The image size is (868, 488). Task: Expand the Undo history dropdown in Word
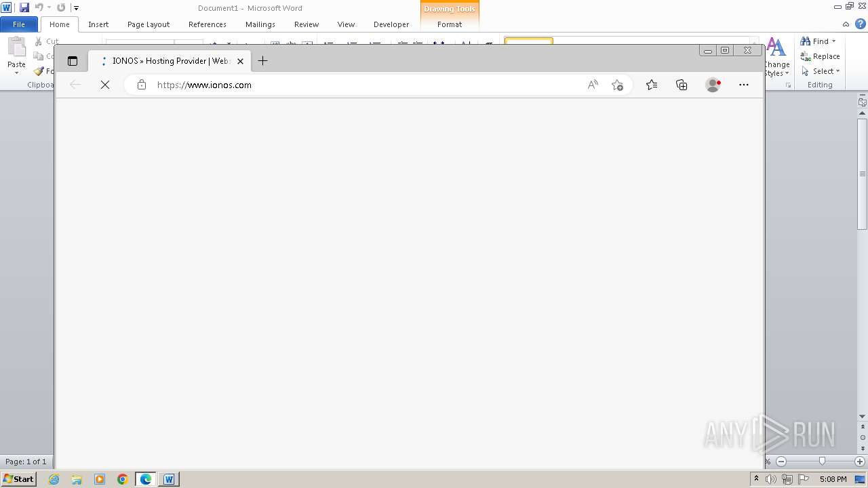49,7
